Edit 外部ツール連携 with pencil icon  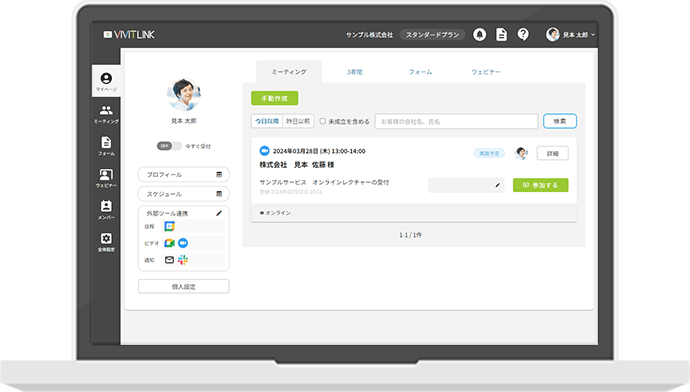click(x=219, y=213)
